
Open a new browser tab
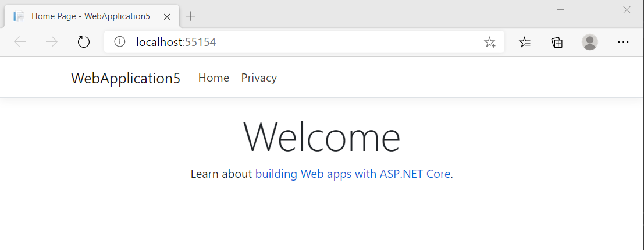point(190,16)
